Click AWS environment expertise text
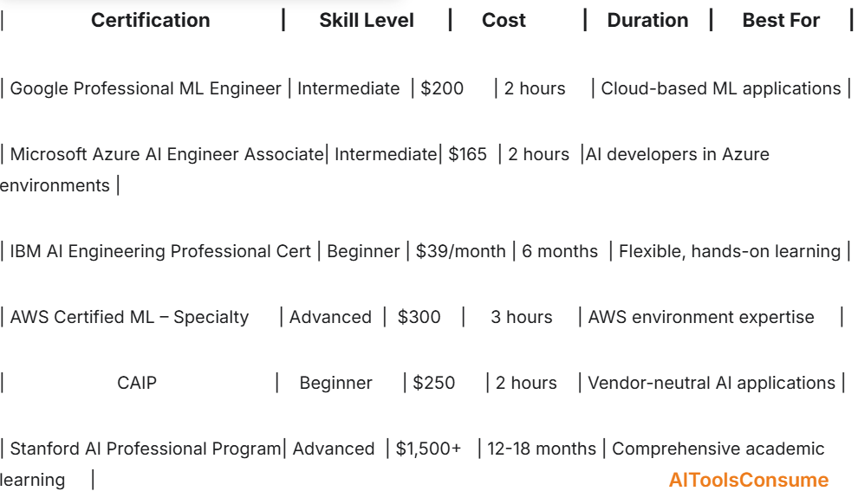This screenshot has height=504, width=858. [701, 317]
